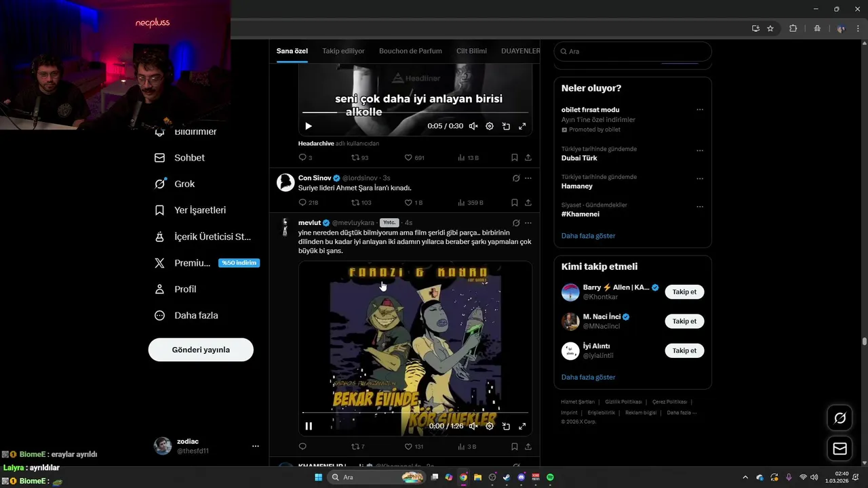Open options for obilet fırsat modu trend

coord(700,110)
